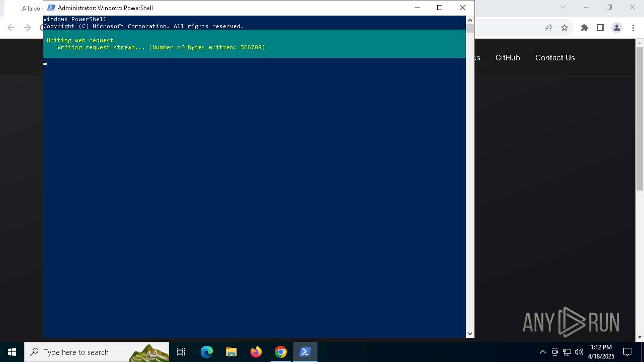The width and height of the screenshot is (644, 362).
Task: Open Task View on taskbar
Action: tap(181, 352)
